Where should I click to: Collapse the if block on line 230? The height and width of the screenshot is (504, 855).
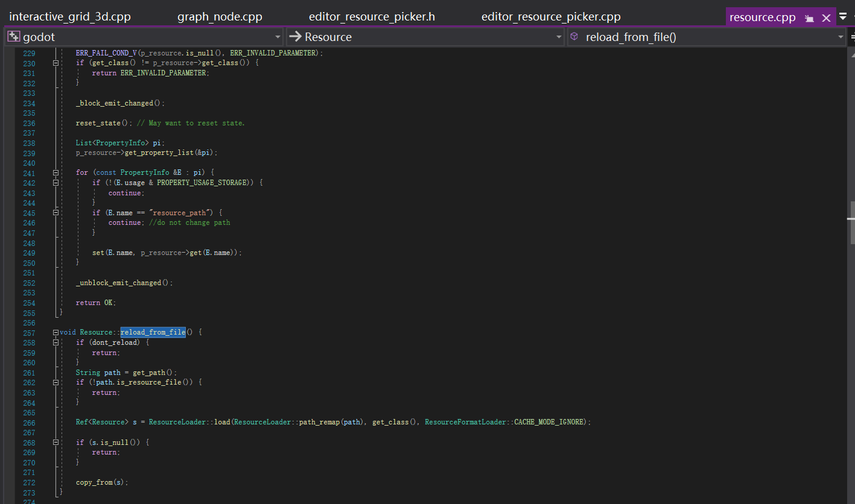coord(56,63)
